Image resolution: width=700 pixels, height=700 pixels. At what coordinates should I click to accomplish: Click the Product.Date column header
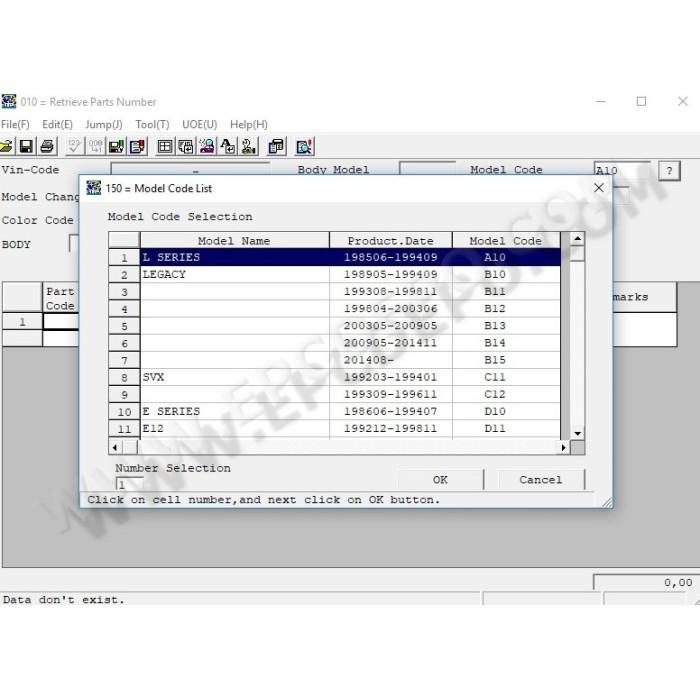[x=391, y=241]
